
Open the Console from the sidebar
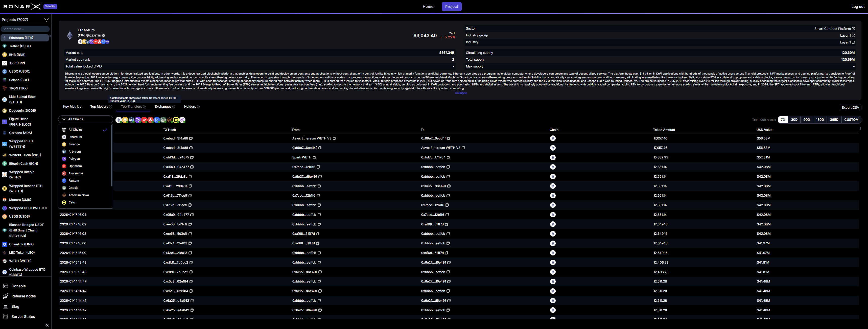(x=18, y=286)
